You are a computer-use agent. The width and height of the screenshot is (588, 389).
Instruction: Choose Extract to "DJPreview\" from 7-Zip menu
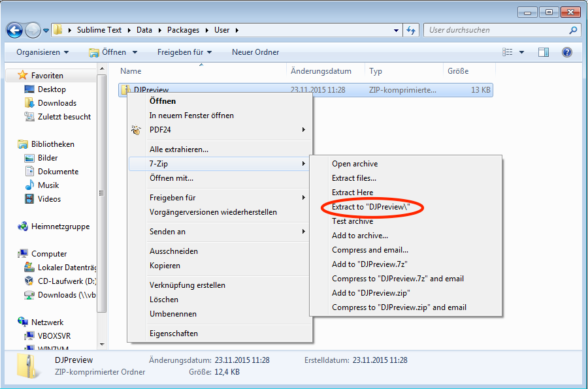[372, 207]
